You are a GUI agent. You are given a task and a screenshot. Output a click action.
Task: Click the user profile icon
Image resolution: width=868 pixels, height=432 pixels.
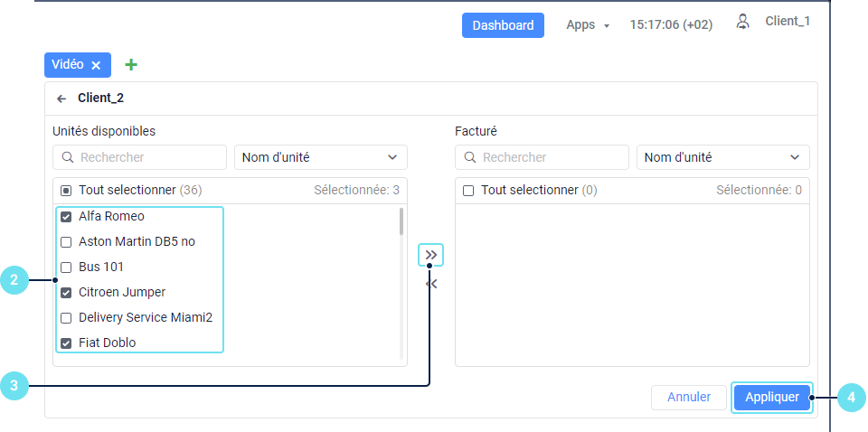coord(743,22)
